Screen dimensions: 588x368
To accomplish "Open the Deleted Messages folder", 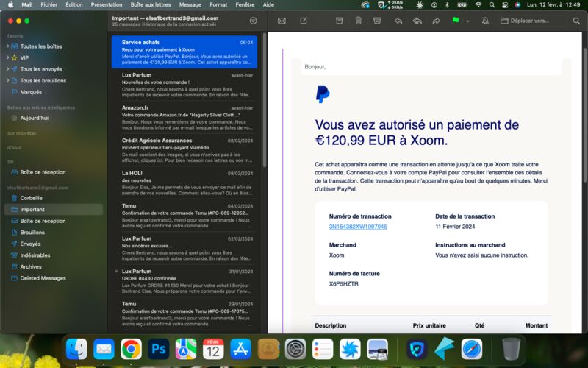I will [43, 278].
